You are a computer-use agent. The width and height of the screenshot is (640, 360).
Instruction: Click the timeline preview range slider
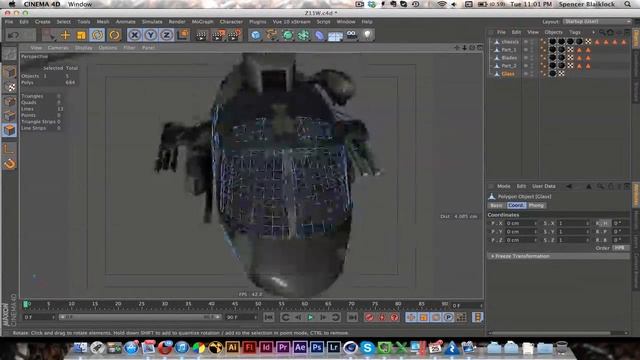pos(140,317)
